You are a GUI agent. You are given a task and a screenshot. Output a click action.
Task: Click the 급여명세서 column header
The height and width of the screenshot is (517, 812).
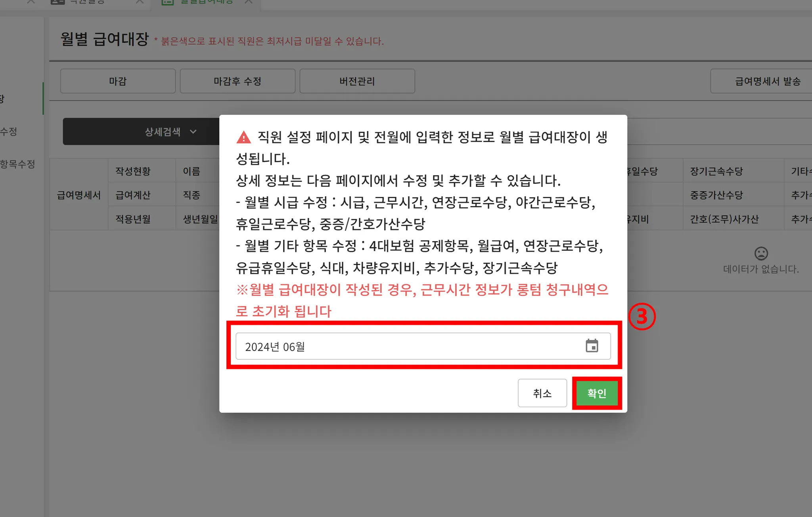point(79,195)
